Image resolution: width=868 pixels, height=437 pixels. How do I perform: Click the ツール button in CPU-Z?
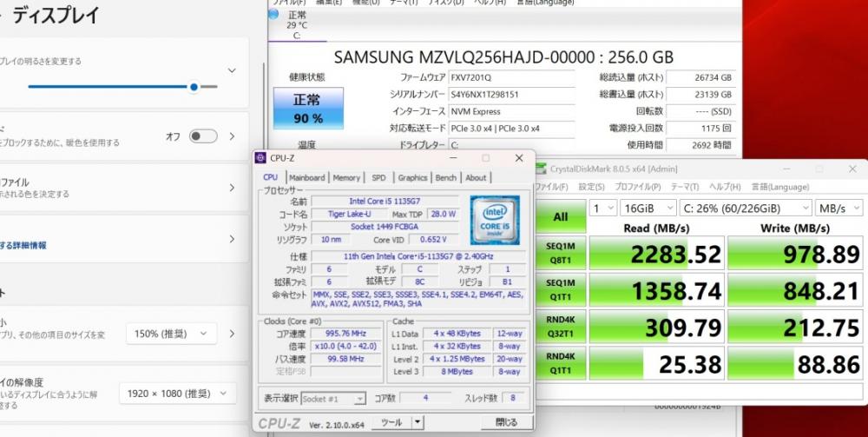[392, 422]
